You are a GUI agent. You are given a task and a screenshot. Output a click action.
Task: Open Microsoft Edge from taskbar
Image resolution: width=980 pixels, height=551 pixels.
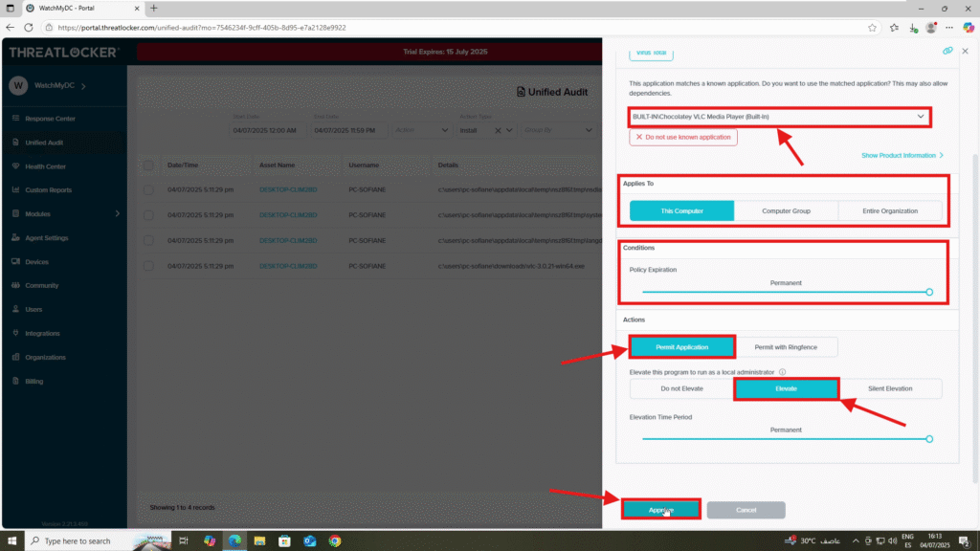(234, 541)
